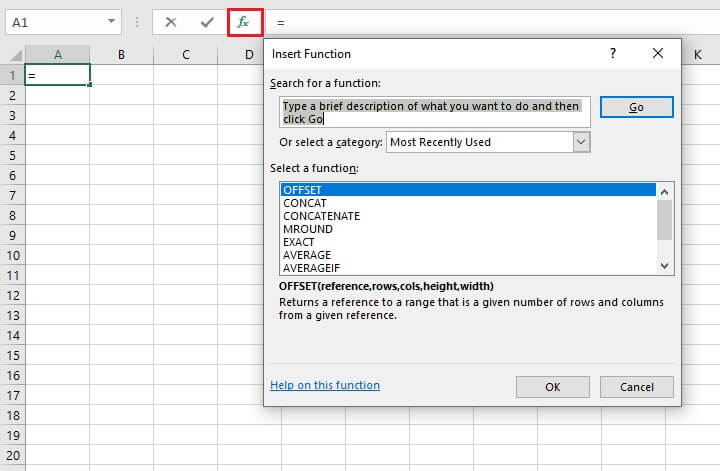Viewport: 720px width, 471px height.
Task: Click the Enter checkmark in formula bar
Action: (x=207, y=21)
